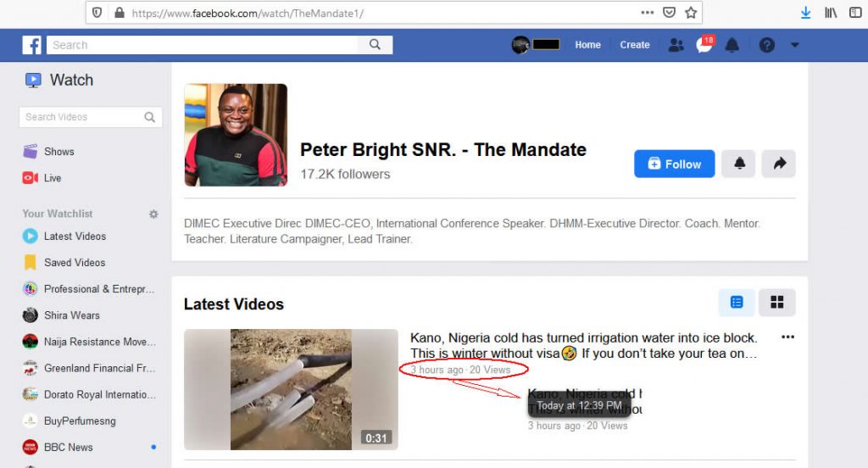Open the Kano ice block video thumbnail

point(292,389)
